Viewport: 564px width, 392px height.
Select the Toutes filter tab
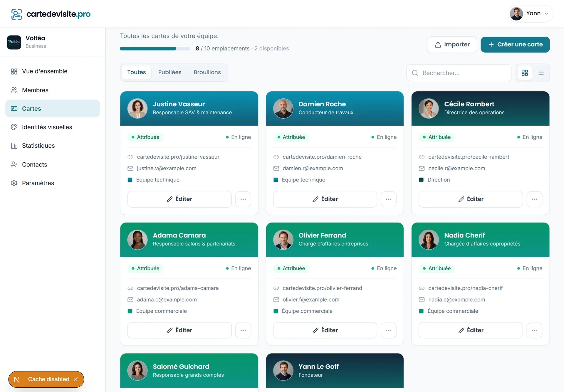(x=137, y=73)
